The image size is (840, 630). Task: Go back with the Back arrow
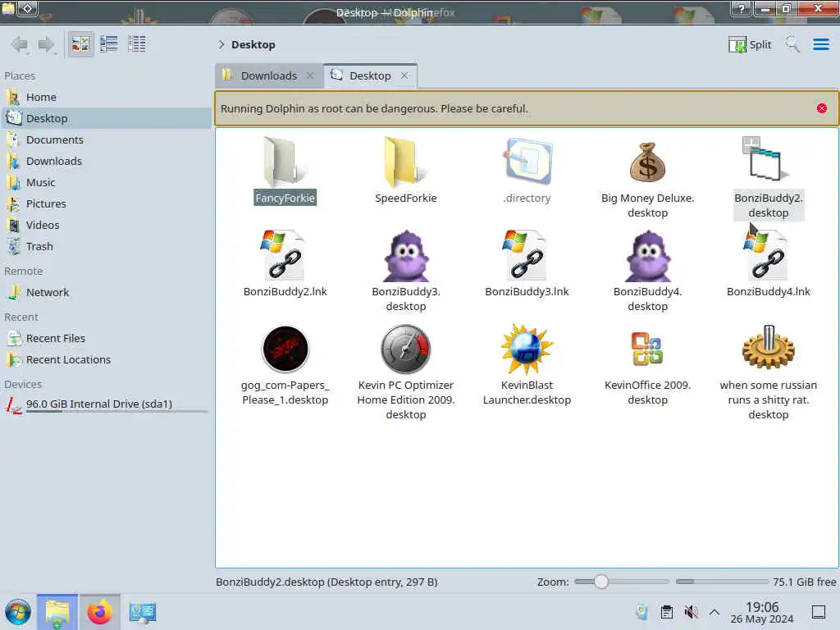[20, 44]
